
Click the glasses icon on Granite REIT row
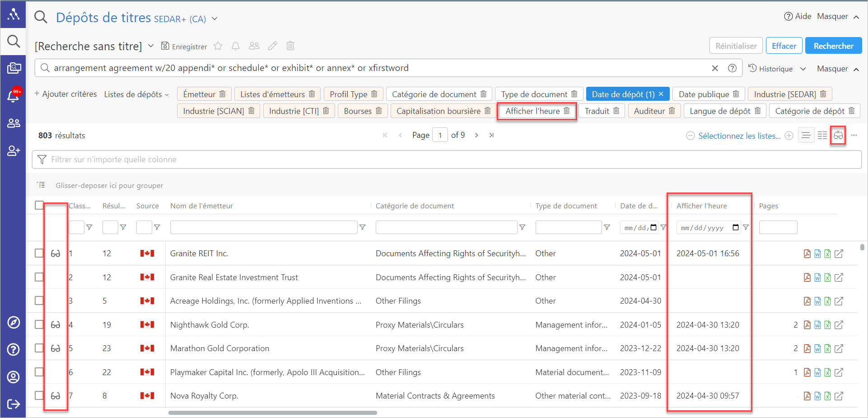(x=56, y=254)
